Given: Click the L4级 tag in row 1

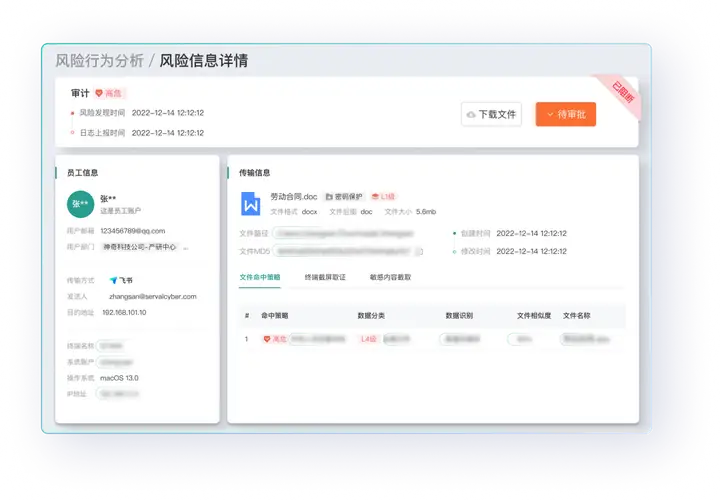Looking at the screenshot, I should (x=368, y=339).
